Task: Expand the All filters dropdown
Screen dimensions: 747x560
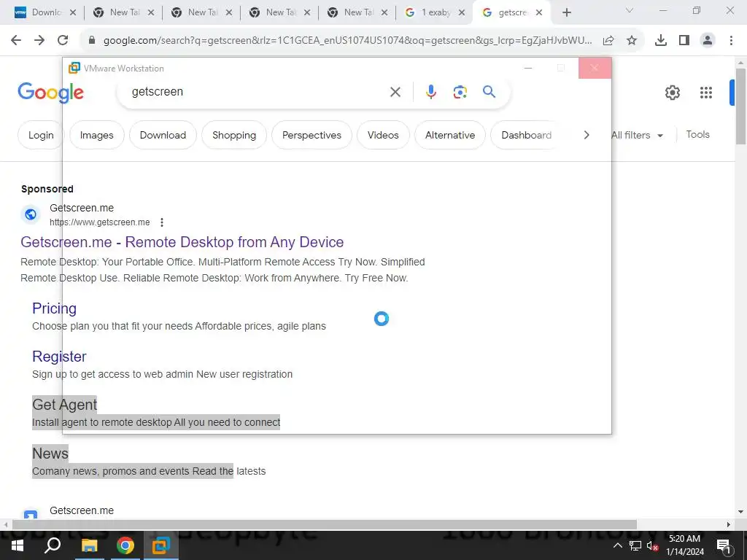Action: tap(637, 135)
